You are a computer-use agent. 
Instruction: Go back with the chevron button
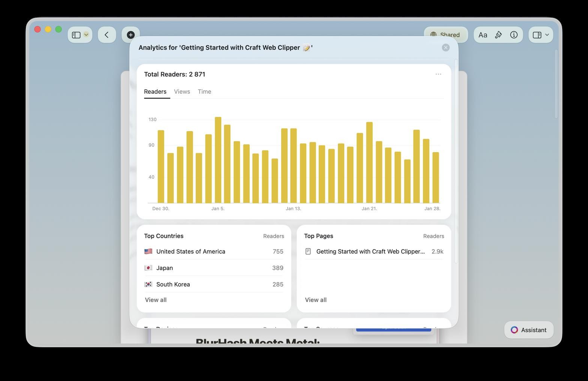pos(107,35)
